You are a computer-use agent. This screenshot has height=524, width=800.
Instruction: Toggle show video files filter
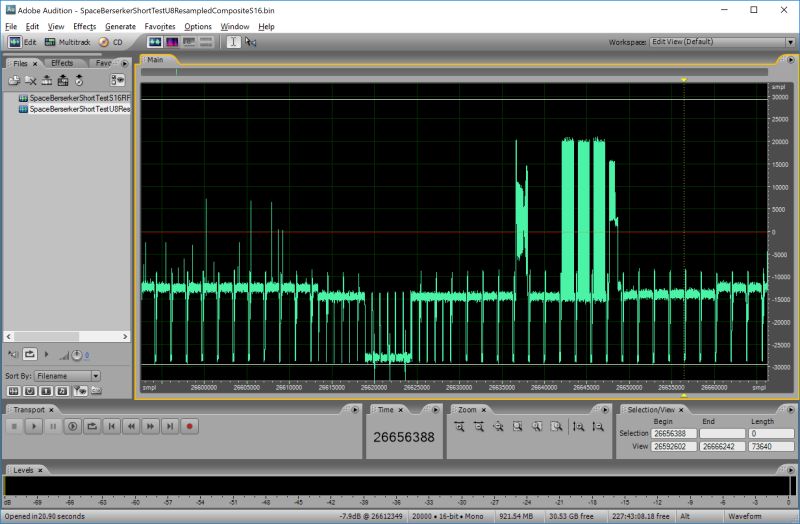click(x=46, y=391)
